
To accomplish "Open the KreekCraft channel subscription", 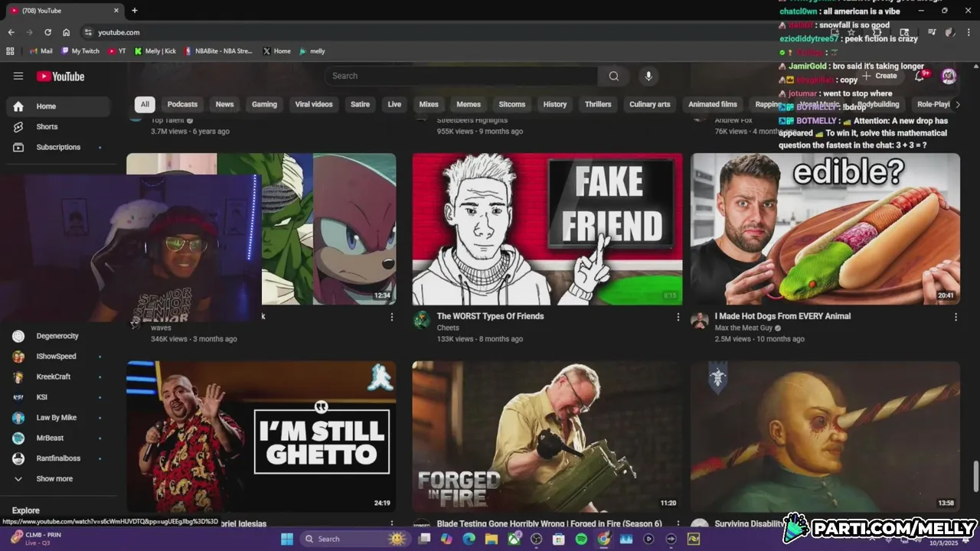I will 58,377.
